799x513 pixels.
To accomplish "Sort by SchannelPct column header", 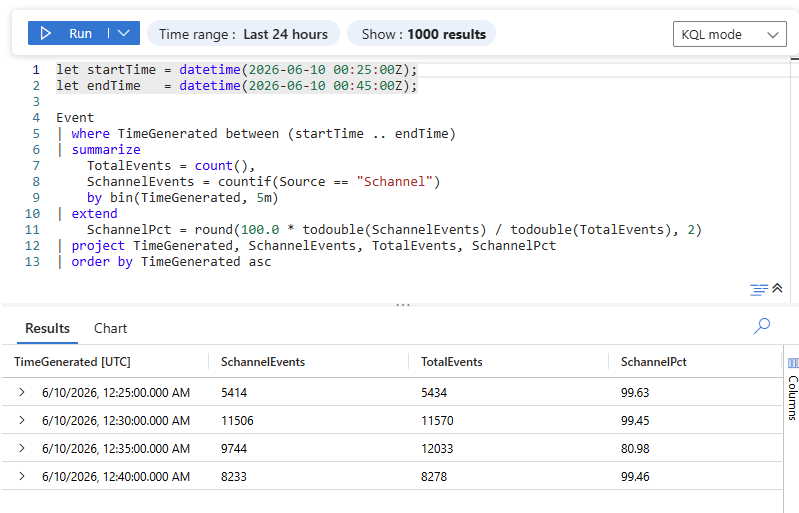I will click(x=653, y=362).
